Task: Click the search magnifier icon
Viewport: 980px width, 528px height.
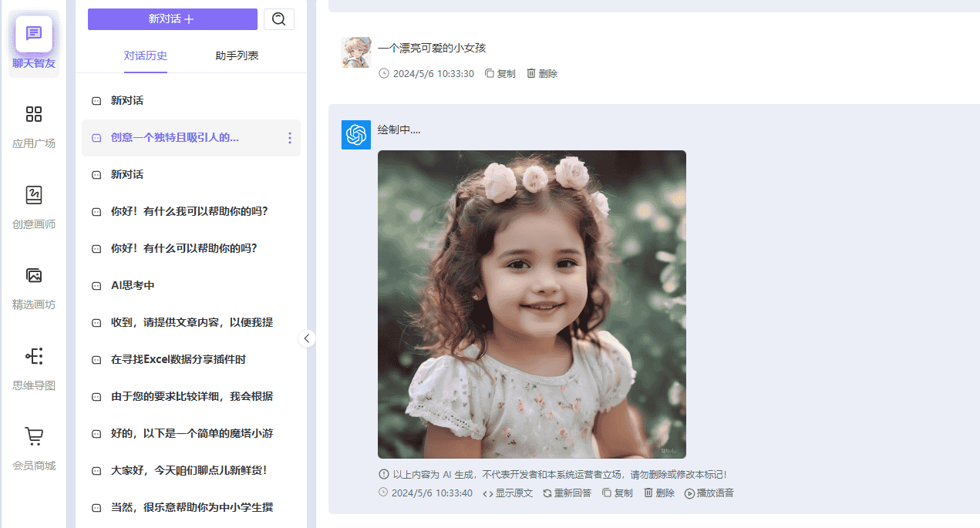Action: coord(278,18)
